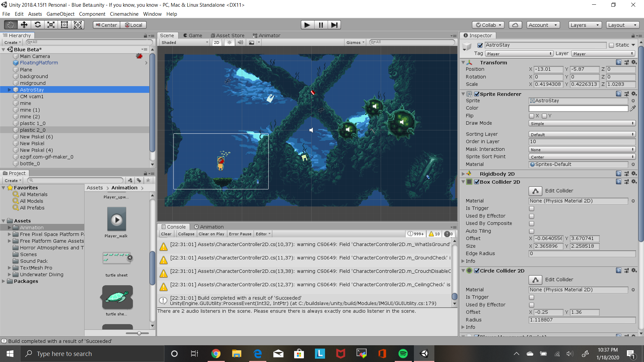Open the GameObject menu
The width and height of the screenshot is (644, 362).
tap(60, 14)
